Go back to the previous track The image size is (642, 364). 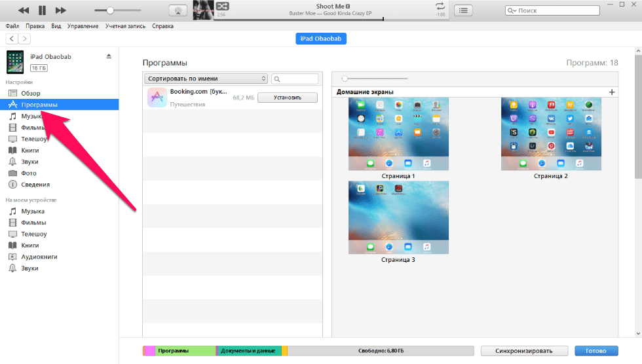pyautogui.click(x=23, y=10)
